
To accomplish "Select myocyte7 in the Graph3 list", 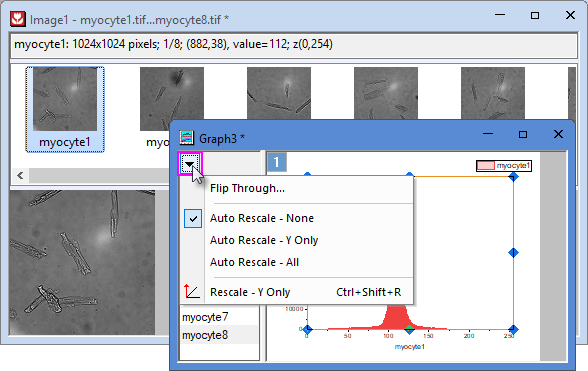I will click(205, 317).
